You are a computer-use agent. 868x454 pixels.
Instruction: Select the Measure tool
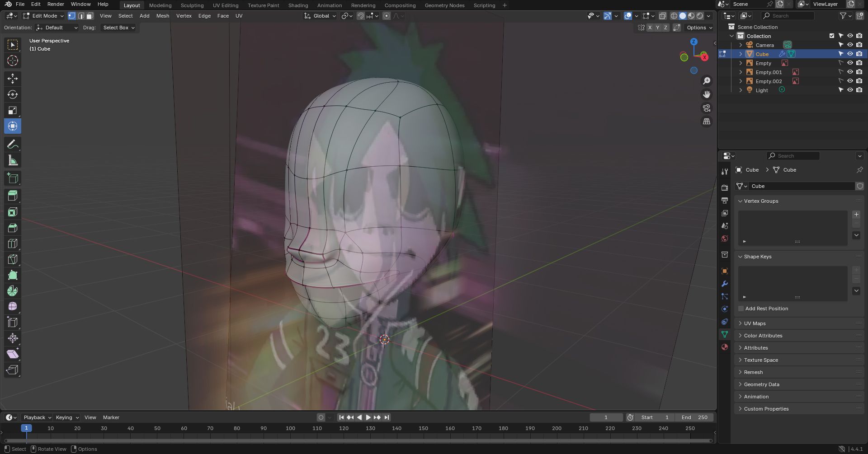point(13,160)
